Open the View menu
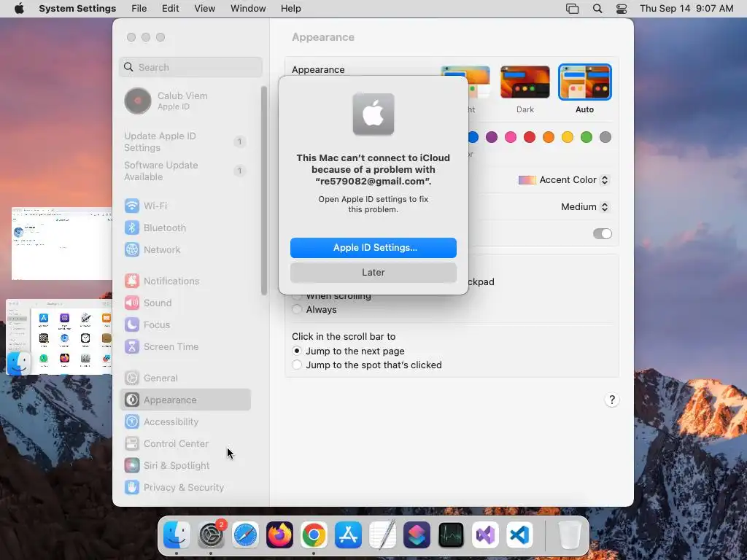The height and width of the screenshot is (560, 747). [x=204, y=9]
